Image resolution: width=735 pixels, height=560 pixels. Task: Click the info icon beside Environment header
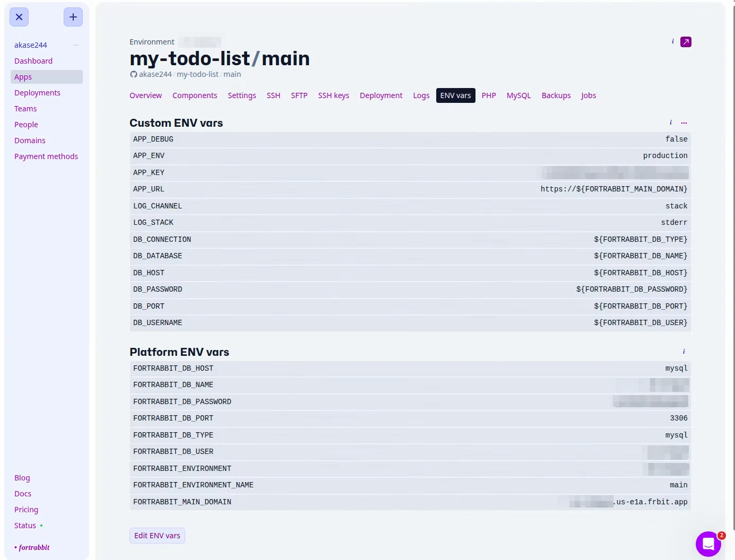(673, 41)
